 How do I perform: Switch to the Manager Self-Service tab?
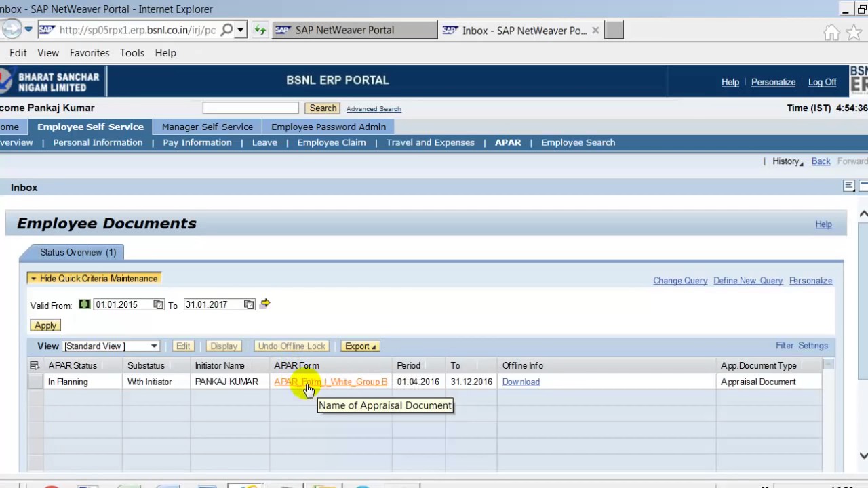click(207, 127)
